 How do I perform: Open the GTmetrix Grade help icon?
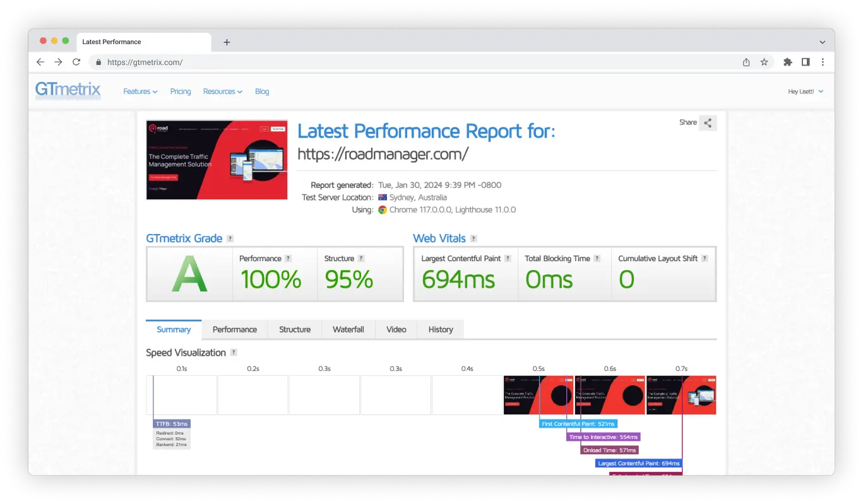230,238
